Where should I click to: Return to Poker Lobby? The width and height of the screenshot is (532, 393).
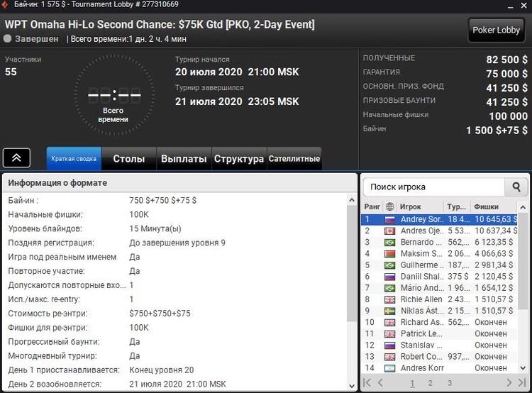496,31
